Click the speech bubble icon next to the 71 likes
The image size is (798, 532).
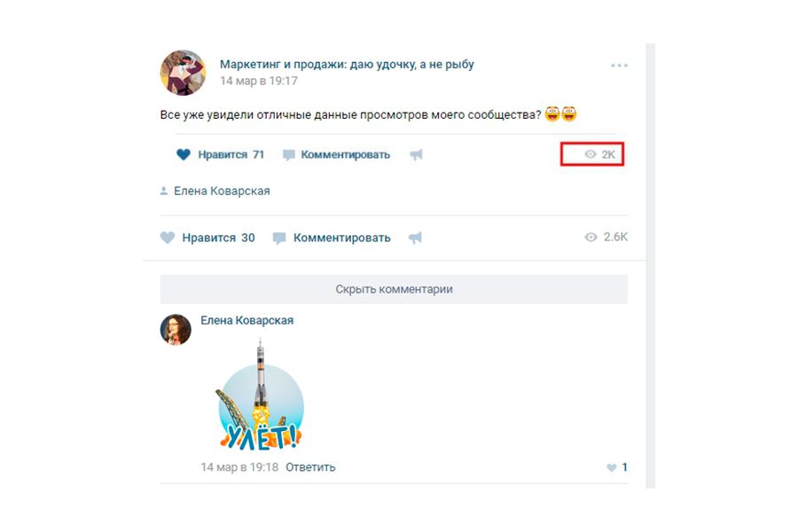point(288,155)
